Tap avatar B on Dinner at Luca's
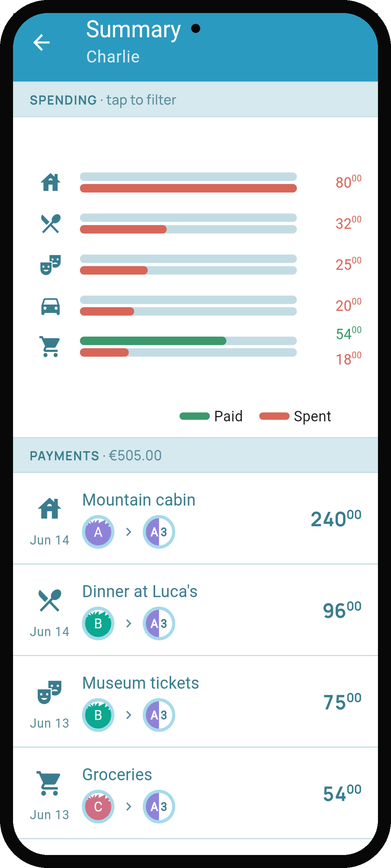 [98, 624]
